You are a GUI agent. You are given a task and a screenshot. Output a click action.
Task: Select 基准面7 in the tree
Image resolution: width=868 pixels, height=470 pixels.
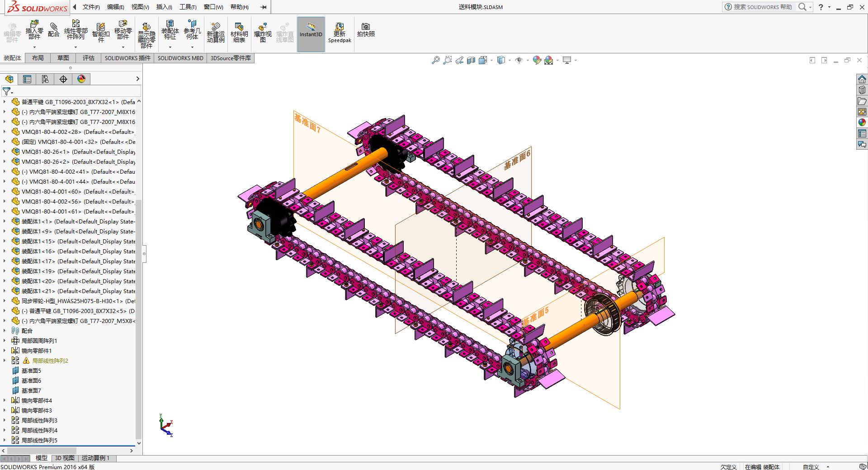tap(31, 390)
